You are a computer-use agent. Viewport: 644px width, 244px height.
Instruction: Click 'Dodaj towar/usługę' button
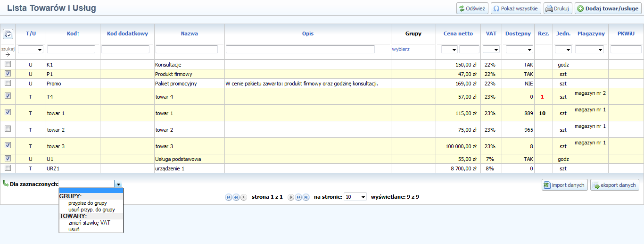[608, 8]
